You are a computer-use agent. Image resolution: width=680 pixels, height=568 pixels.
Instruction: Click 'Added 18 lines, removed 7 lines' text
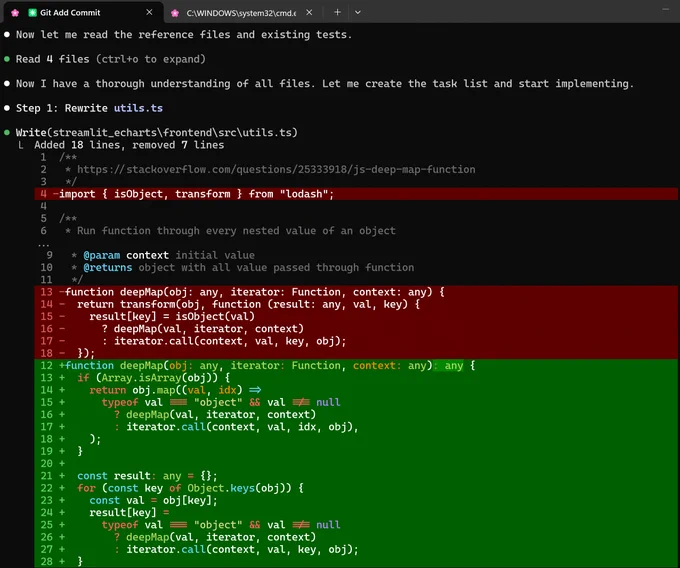tap(129, 145)
